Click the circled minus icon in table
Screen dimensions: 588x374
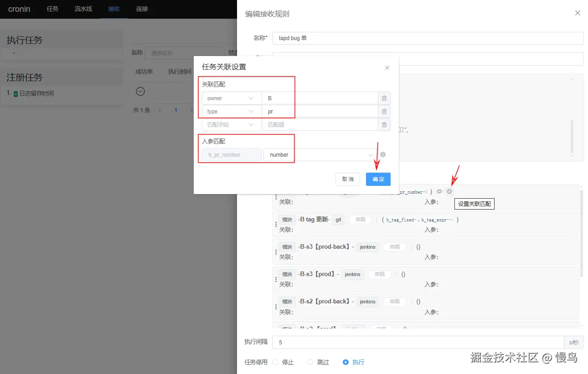point(141,92)
